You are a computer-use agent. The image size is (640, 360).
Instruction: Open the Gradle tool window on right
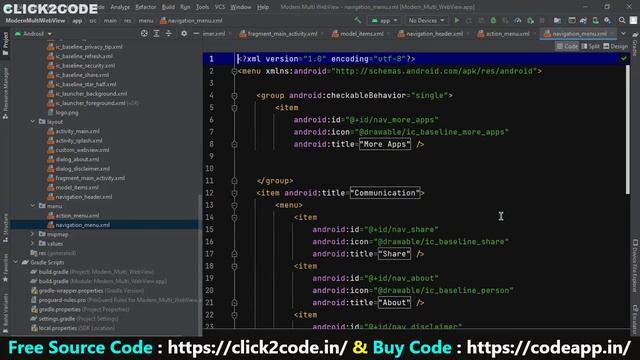(x=635, y=43)
